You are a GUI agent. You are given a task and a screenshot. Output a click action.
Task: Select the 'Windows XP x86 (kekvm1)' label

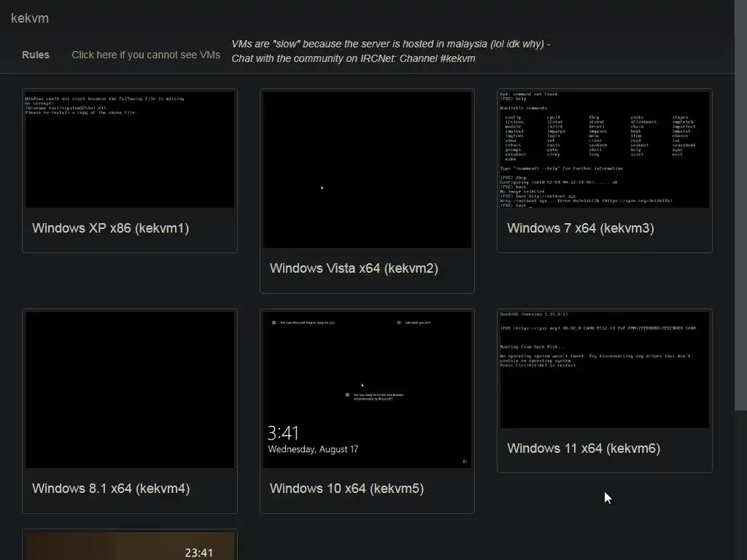coord(111,228)
